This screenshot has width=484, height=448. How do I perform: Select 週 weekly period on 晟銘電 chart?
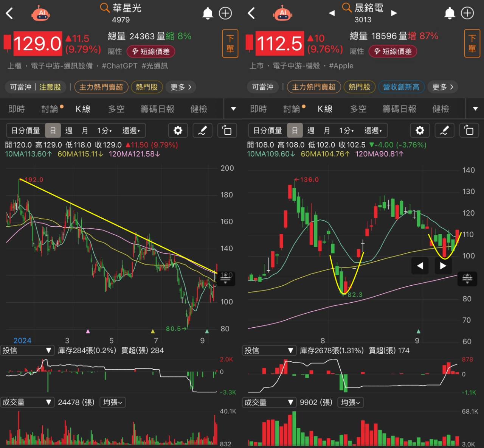311,131
